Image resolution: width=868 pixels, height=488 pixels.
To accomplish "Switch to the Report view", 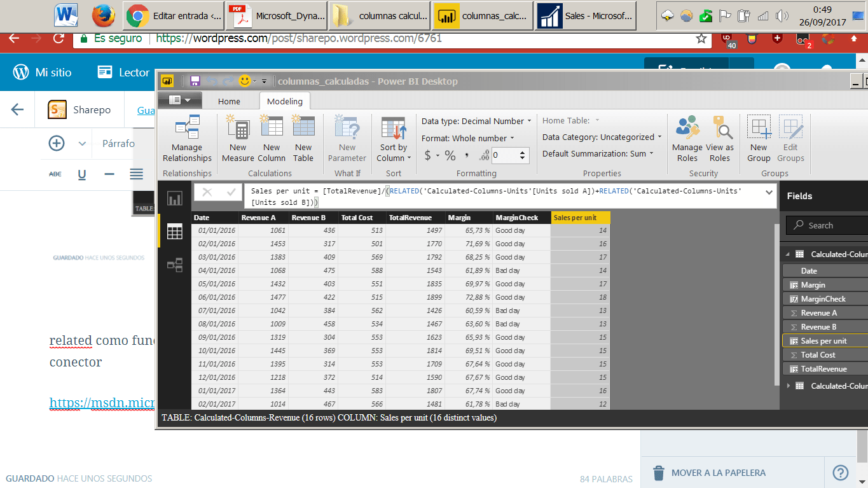I will 174,199.
